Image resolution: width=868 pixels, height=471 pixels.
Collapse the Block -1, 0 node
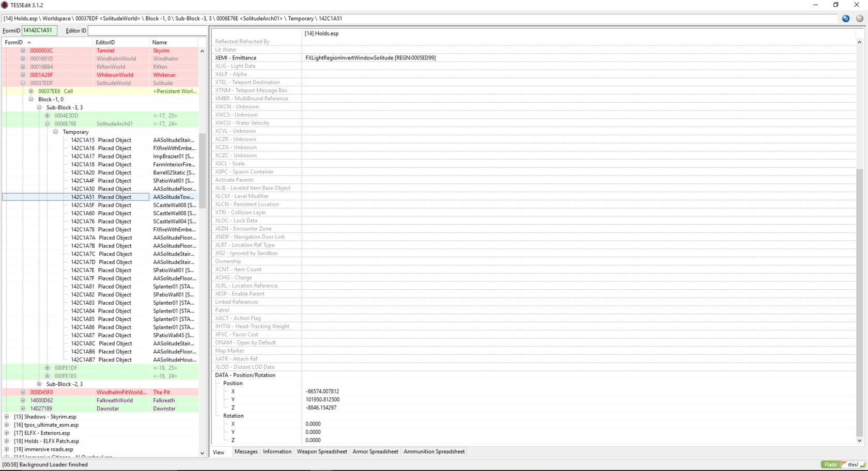pyautogui.click(x=31, y=99)
